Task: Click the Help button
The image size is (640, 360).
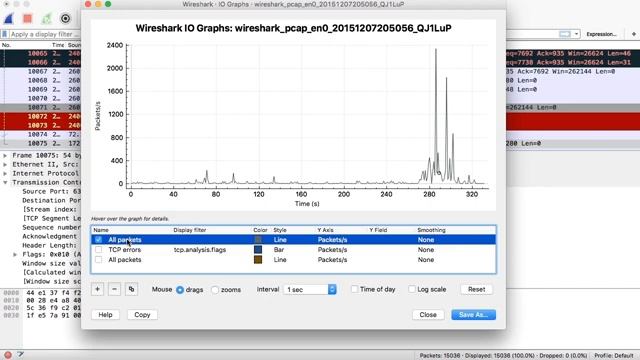Action: point(105,315)
